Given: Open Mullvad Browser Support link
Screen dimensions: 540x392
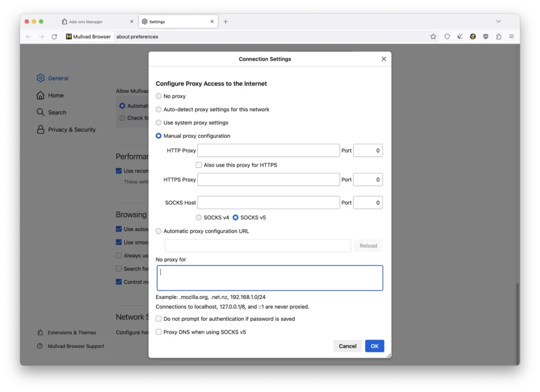Looking at the screenshot, I should pyautogui.click(x=71, y=346).
